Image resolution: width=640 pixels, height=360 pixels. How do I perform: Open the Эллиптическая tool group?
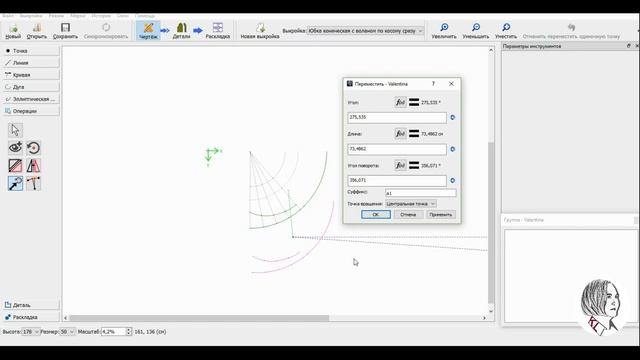[31, 99]
